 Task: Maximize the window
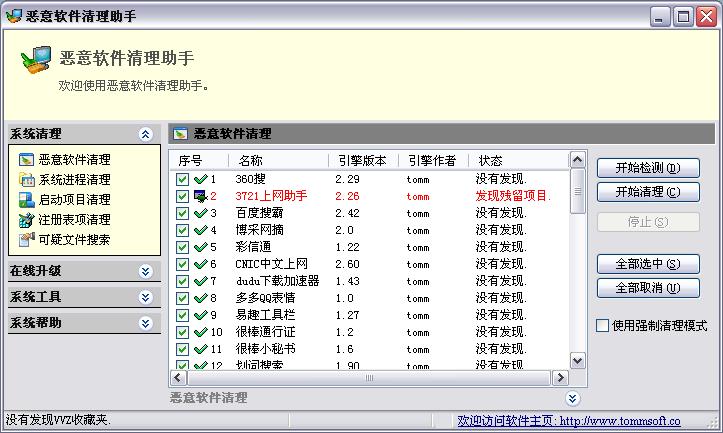tap(683, 17)
